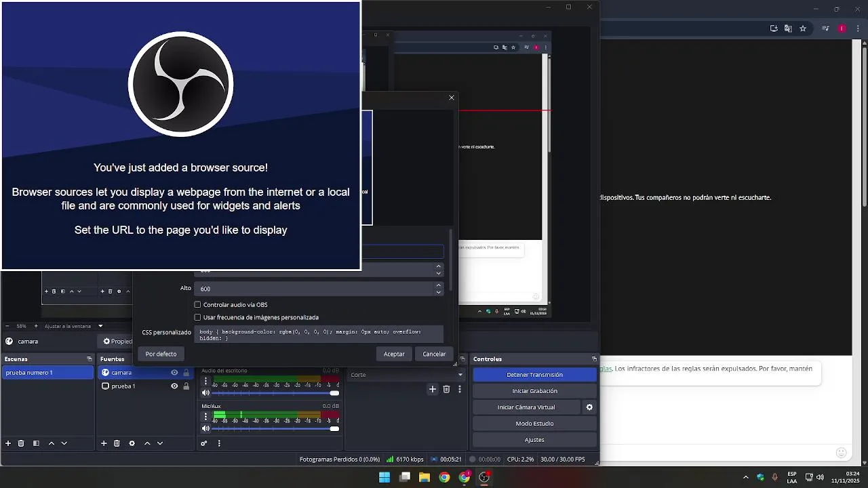This screenshot has width=868, height=488.
Task: Delete selected scene using Escenas trash icon
Action: 21,443
